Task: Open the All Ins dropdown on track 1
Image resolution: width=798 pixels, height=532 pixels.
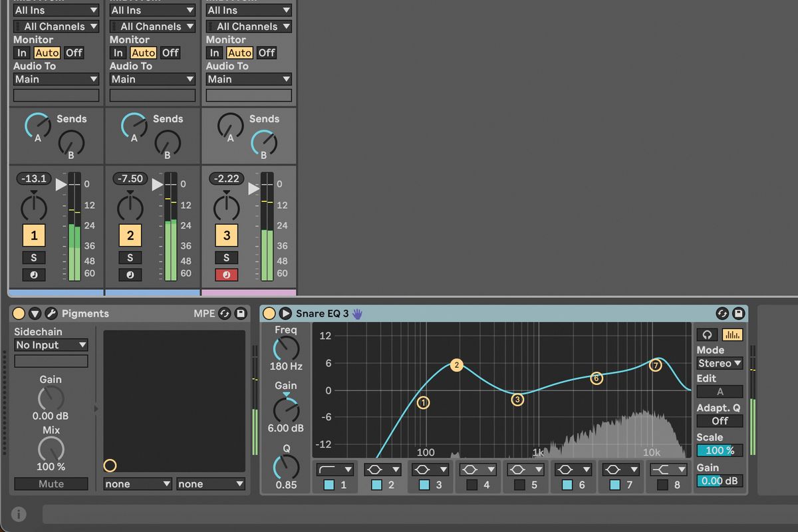Action: (56, 10)
